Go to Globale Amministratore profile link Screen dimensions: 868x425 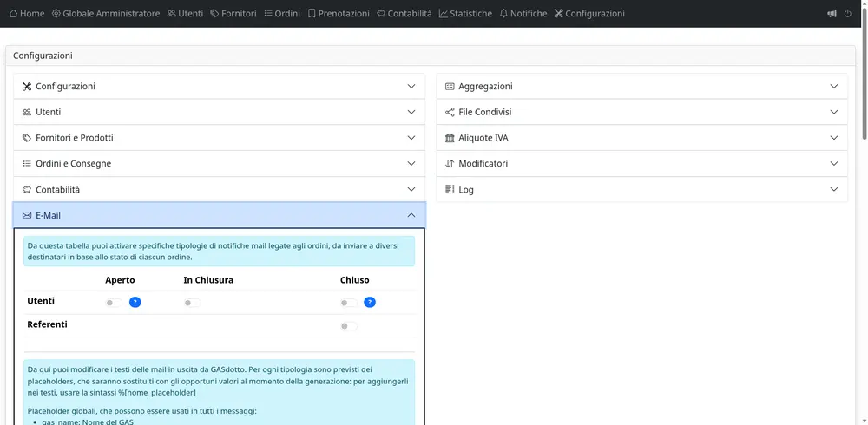click(105, 14)
